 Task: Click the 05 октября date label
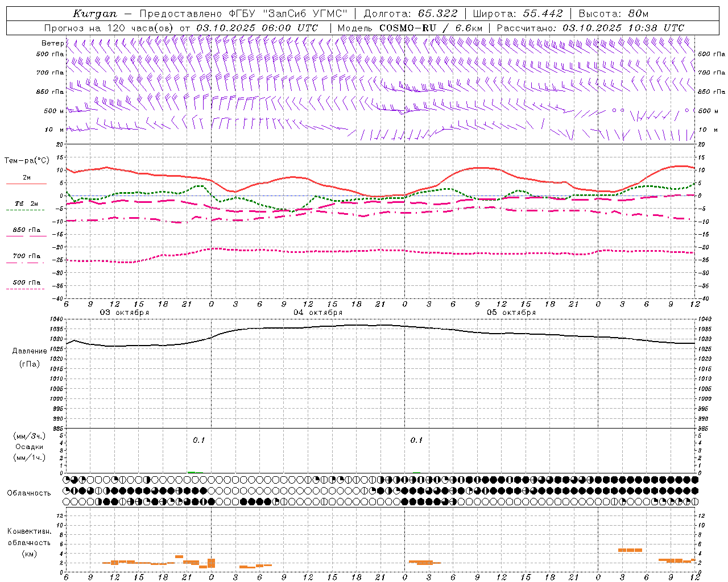(511, 313)
